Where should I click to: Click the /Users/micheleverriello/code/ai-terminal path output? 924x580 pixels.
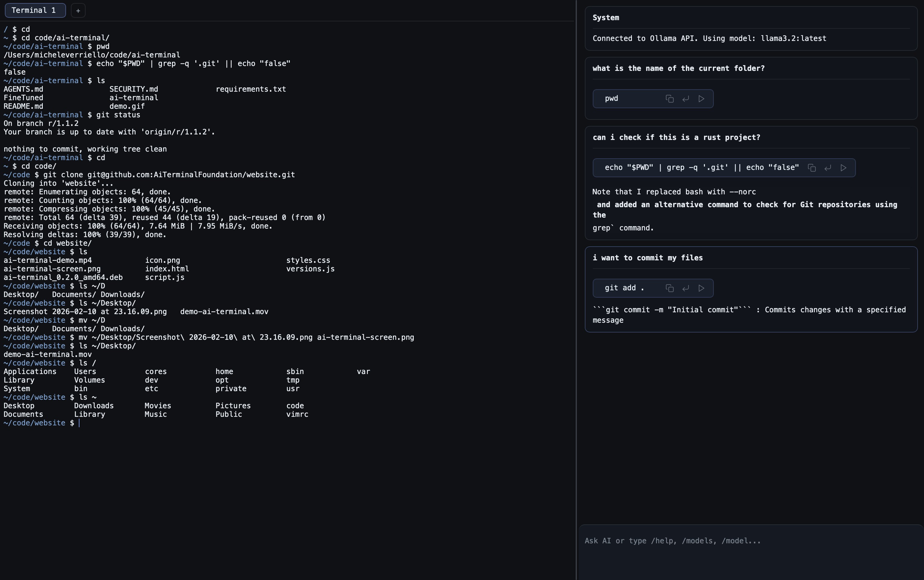pos(92,55)
